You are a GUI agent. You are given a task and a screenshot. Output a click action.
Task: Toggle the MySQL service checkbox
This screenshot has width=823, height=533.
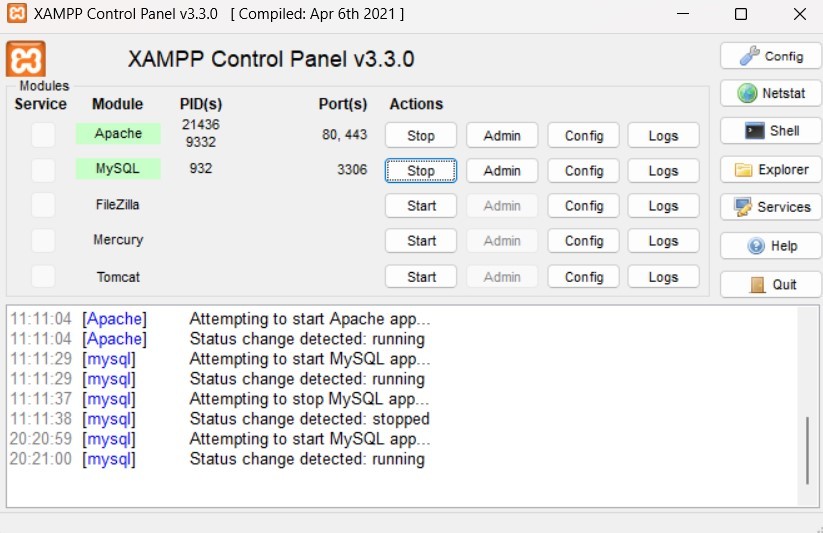(x=43, y=170)
